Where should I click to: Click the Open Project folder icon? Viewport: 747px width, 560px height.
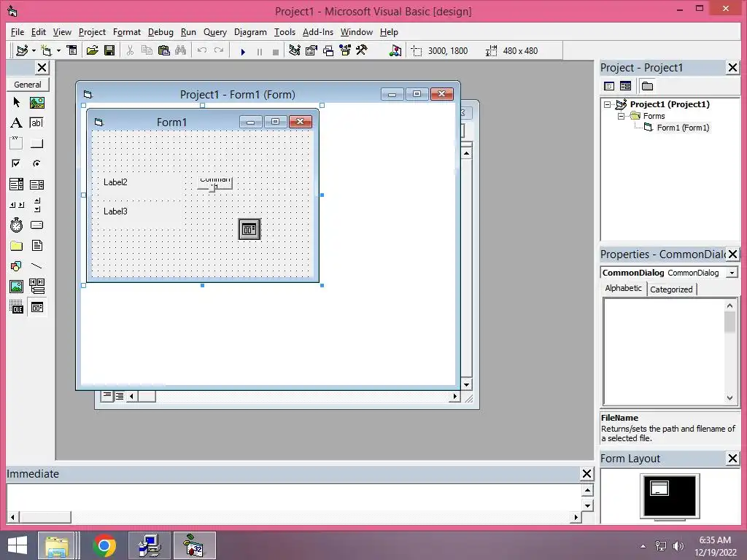click(93, 50)
